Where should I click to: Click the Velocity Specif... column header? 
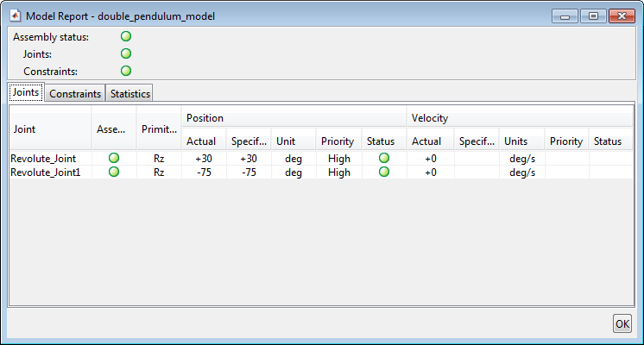coord(477,141)
